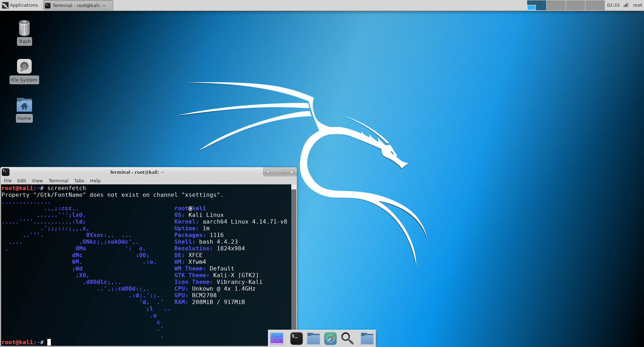Viewport: 644px width, 347px height.
Task: Switch to the second workspace
Action: 556,5
